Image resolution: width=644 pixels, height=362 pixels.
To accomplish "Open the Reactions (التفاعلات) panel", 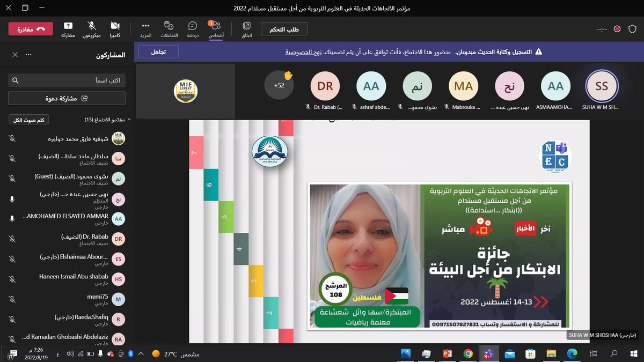I will [169, 29].
